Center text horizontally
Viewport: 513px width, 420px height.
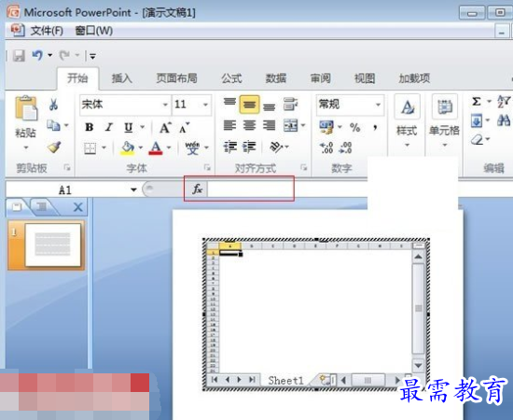[x=249, y=125]
